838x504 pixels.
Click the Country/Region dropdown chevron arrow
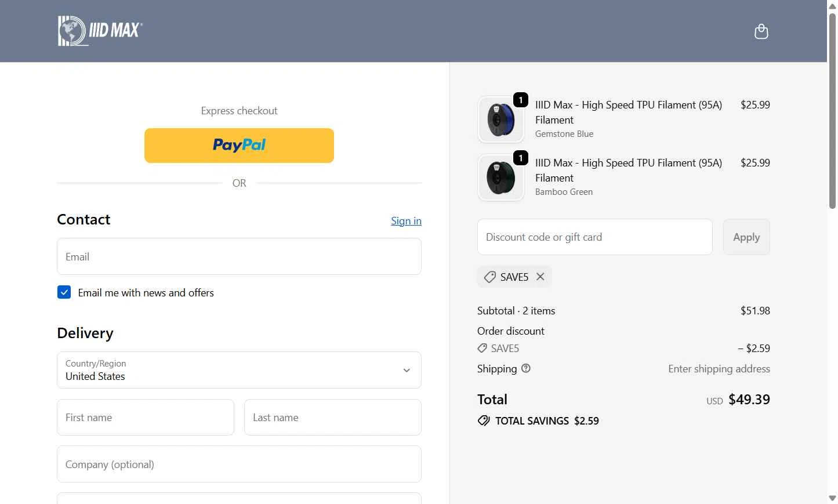(x=407, y=370)
